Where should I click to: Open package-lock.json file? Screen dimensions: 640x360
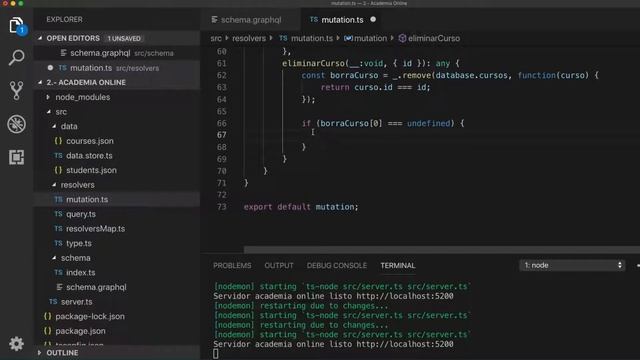click(x=90, y=316)
